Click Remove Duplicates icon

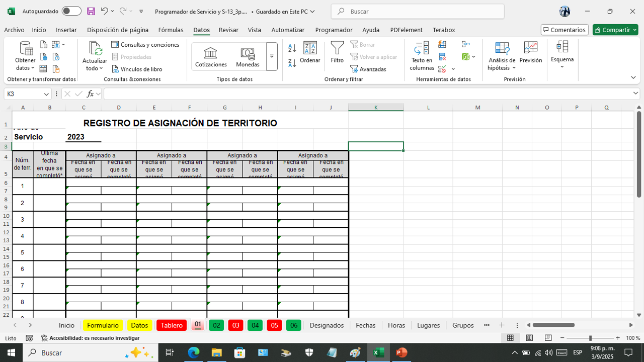click(442, 57)
